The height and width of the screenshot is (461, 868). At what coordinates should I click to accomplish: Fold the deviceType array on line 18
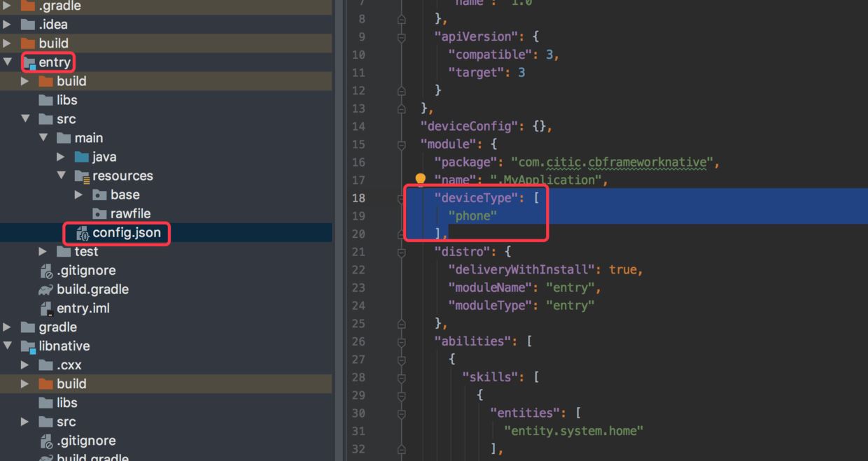coord(401,198)
